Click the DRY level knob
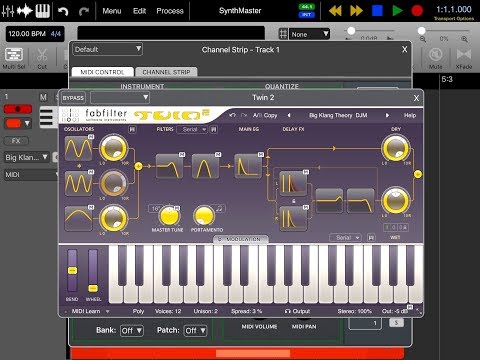The height and width of the screenshot is (360, 480). coord(396,148)
